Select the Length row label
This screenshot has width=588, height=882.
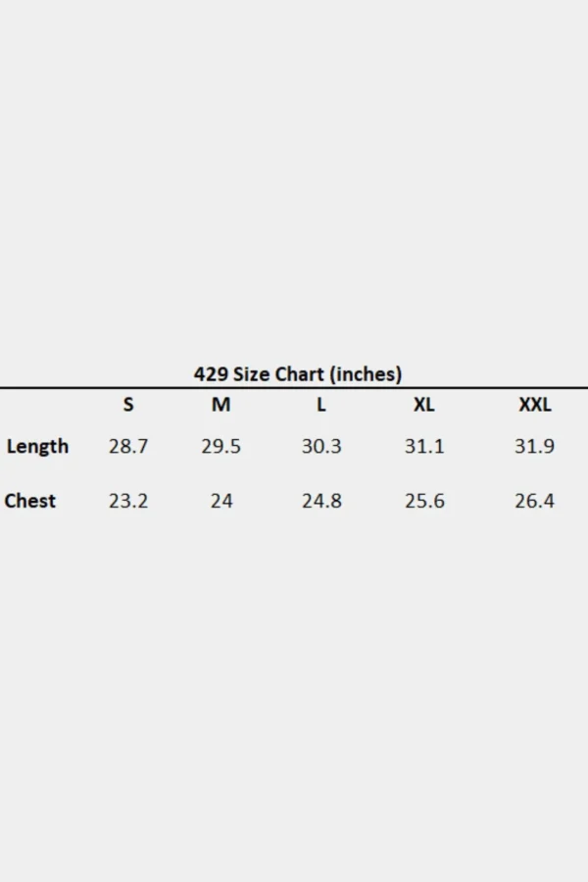point(37,446)
